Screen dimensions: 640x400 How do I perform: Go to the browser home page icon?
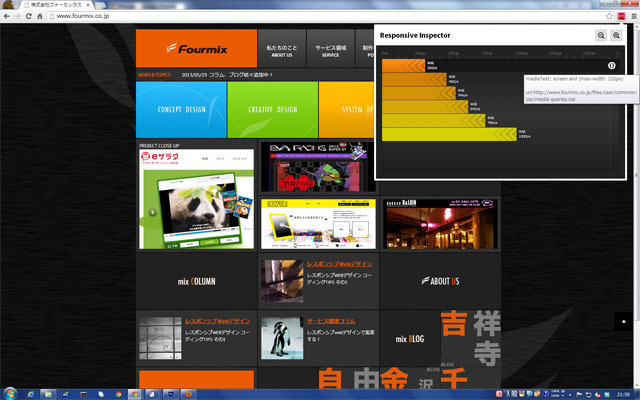[x=40, y=16]
